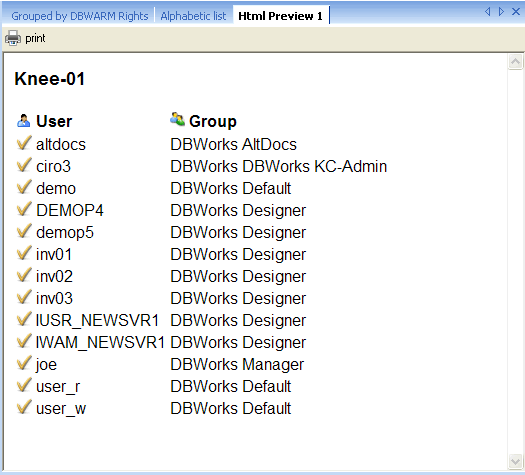This screenshot has width=525, height=475.
Task: Select the demo user name
Action: (x=56, y=188)
